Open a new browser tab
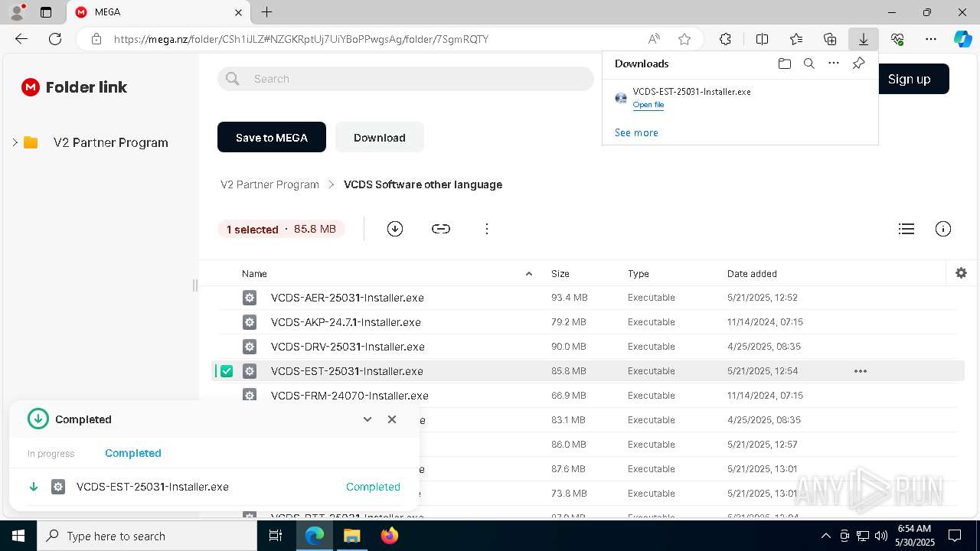The width and height of the screenshot is (980, 551). pos(266,12)
